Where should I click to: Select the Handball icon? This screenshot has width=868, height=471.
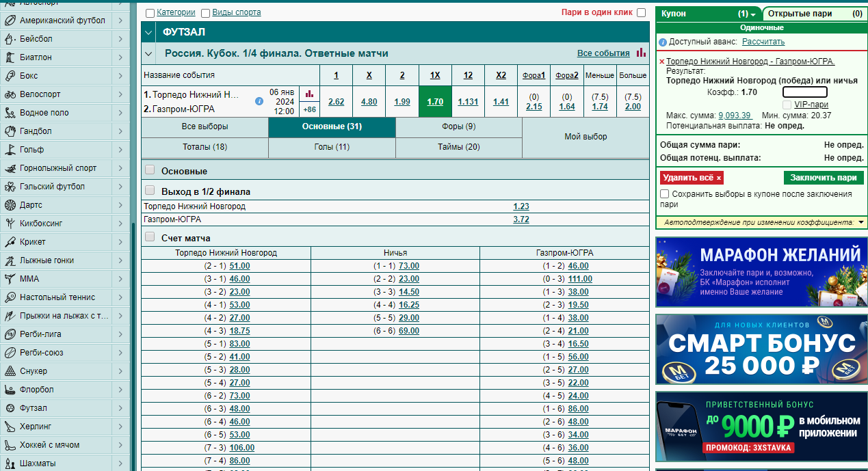pos(10,131)
